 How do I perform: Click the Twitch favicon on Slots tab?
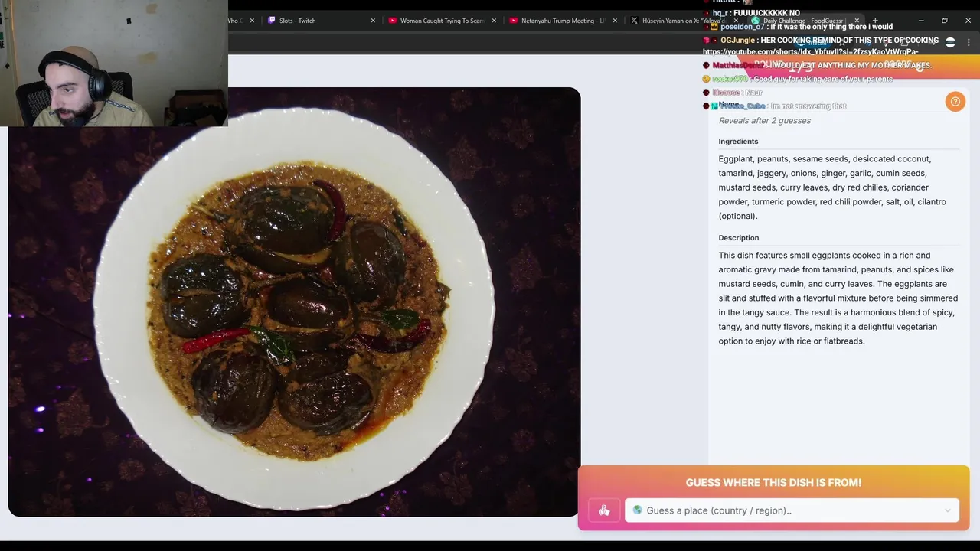[272, 21]
